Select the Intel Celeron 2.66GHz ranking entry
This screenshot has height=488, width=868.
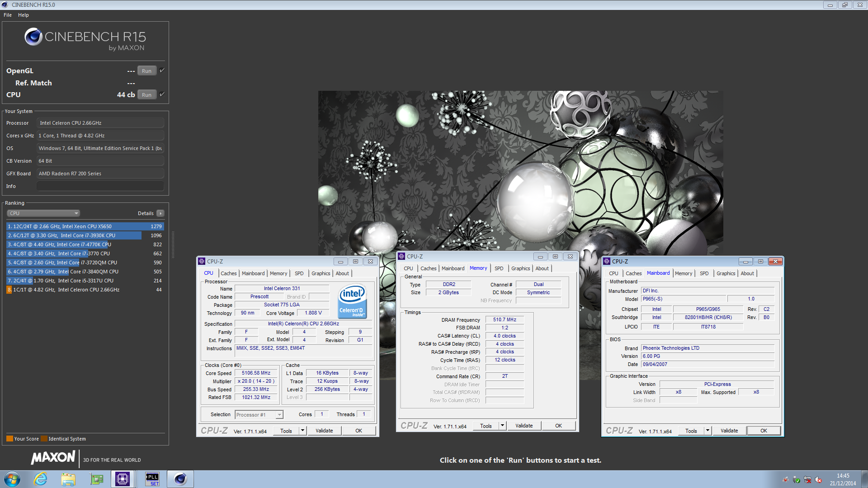(x=85, y=290)
